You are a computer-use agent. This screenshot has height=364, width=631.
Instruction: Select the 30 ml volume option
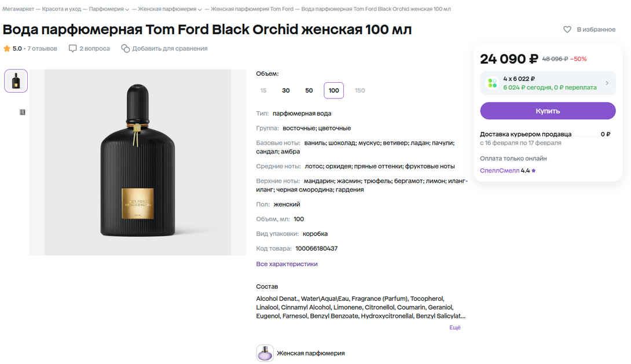286,91
